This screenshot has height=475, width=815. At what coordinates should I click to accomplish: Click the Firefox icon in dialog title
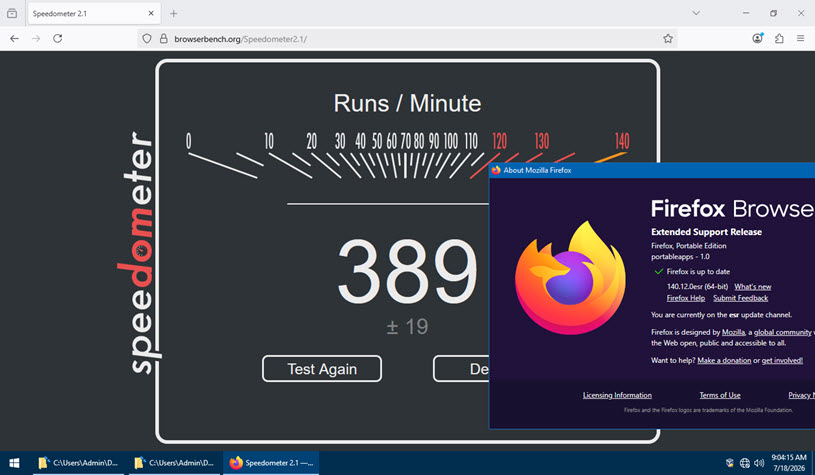496,170
